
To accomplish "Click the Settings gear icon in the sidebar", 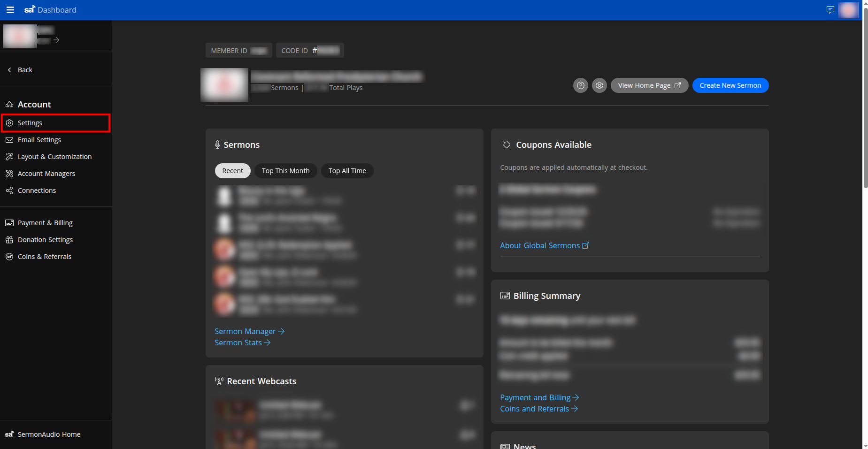I will coord(9,123).
